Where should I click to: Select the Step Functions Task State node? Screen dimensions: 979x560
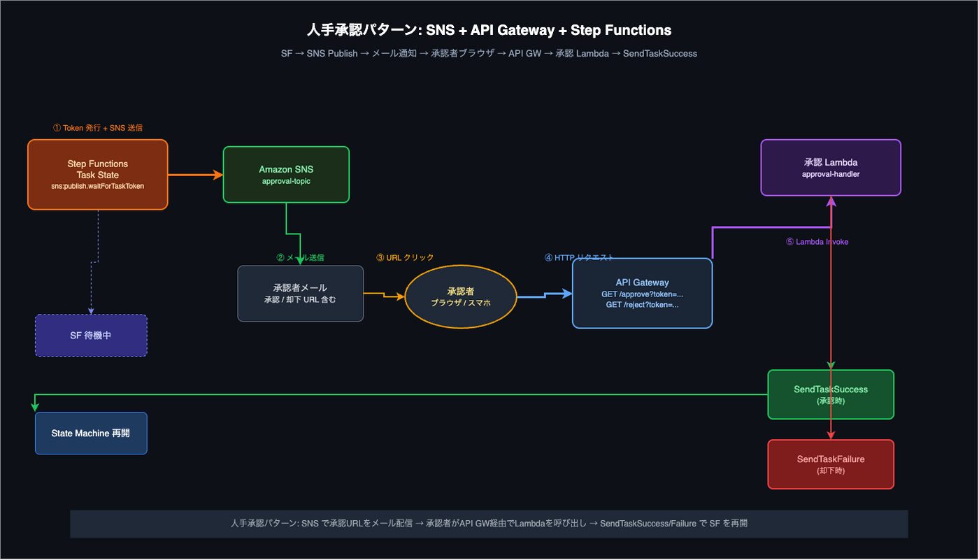pos(98,175)
